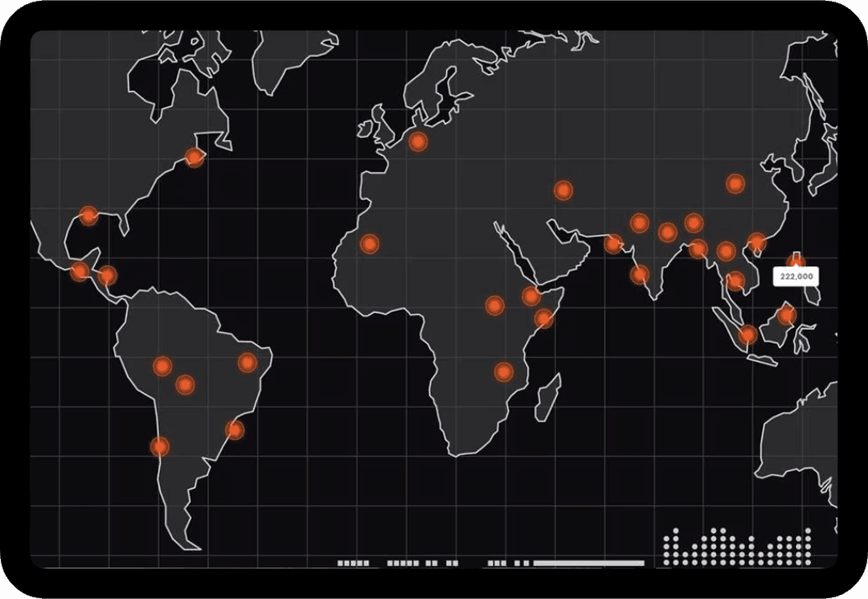Click the Central Asia marker near the Caspian
The height and width of the screenshot is (599, 868).
point(563,191)
